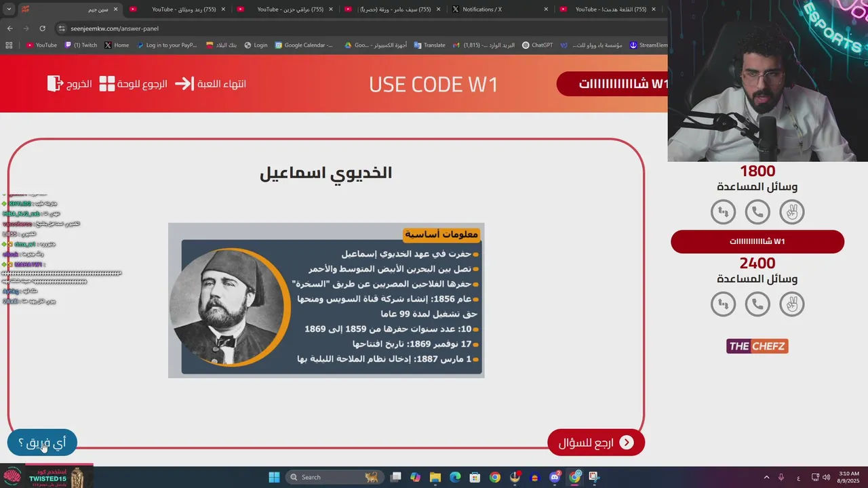Open Discord from the taskbar
The width and height of the screenshot is (868, 488).
555,477
